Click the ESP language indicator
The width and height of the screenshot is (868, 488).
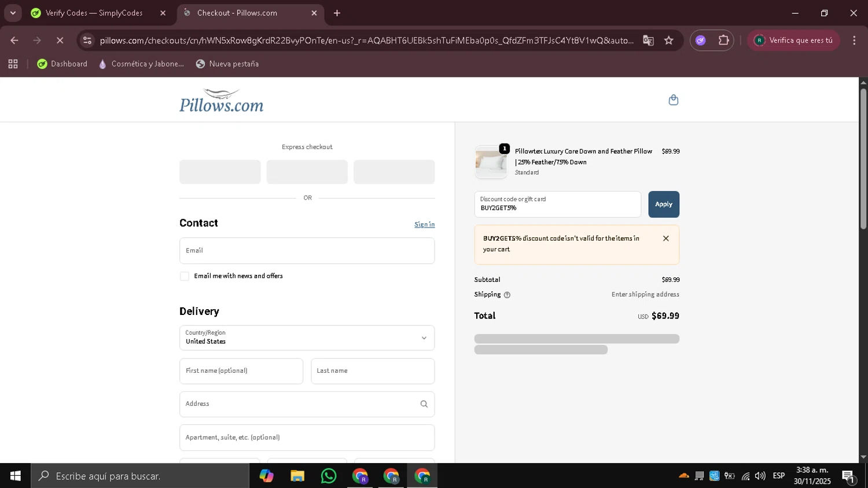pos(779,476)
